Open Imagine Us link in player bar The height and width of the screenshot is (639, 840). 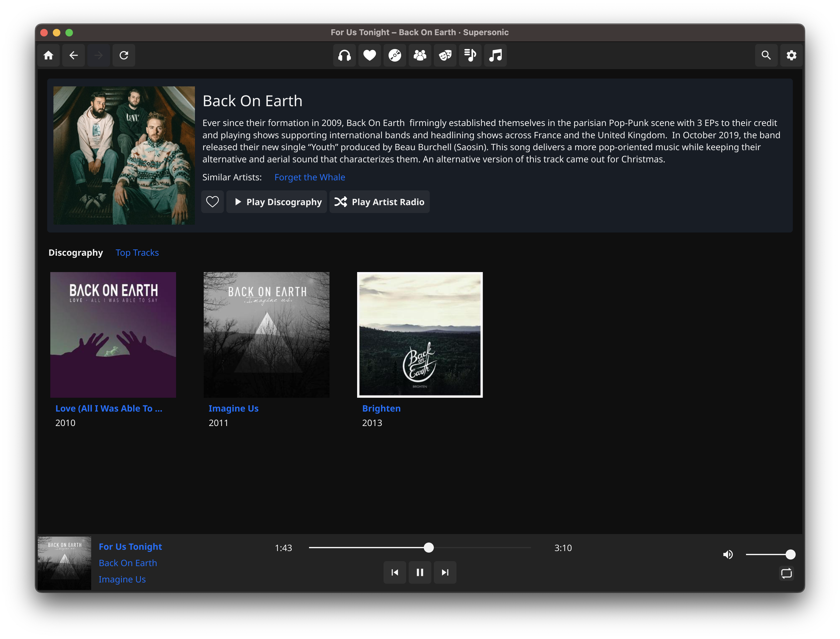[x=122, y=579]
